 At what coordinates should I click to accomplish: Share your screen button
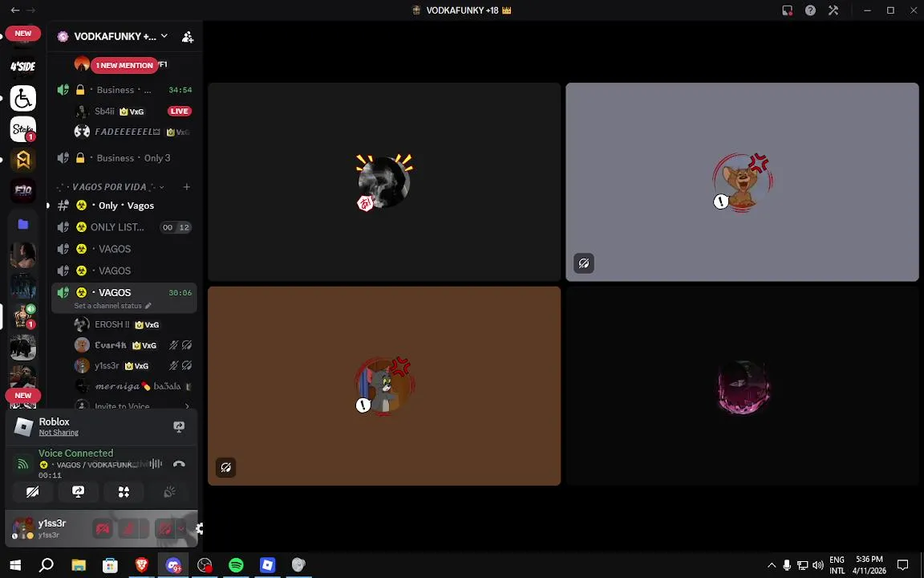pos(78,492)
